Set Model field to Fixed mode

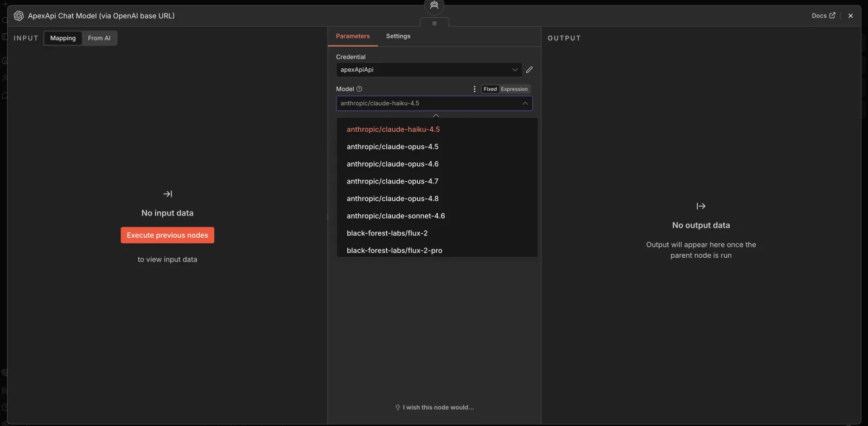(490, 89)
